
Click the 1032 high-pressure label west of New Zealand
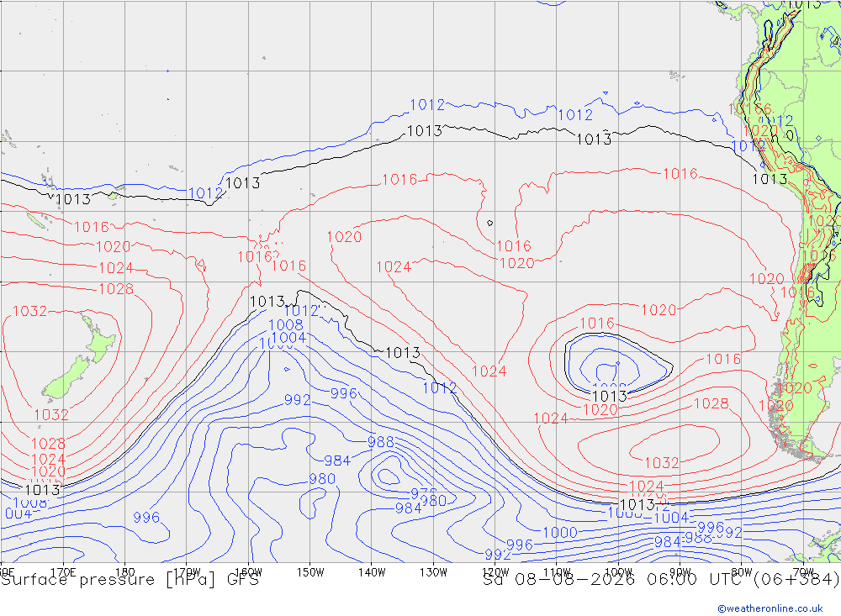(29, 311)
